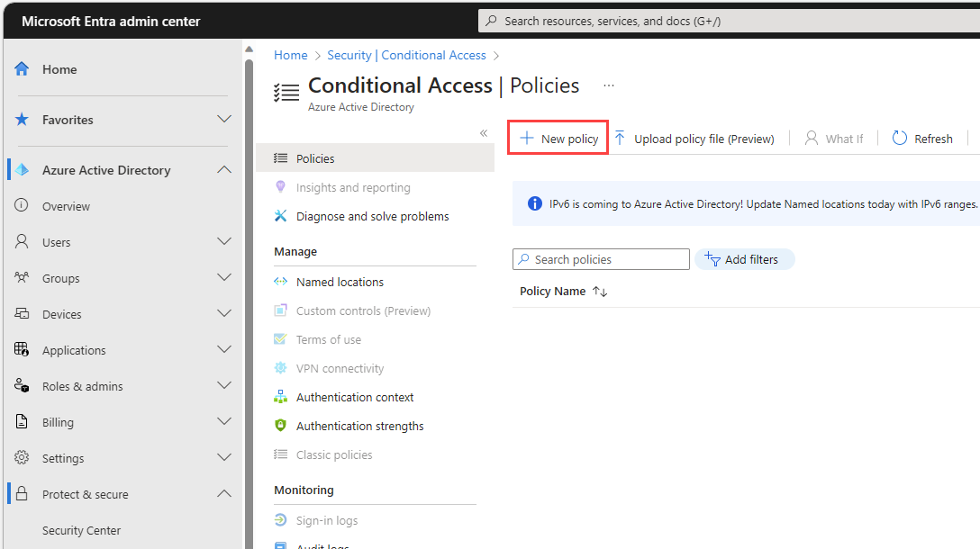Click the top Search resources, services, and docs box
This screenshot has height=549, width=980.
tap(729, 21)
